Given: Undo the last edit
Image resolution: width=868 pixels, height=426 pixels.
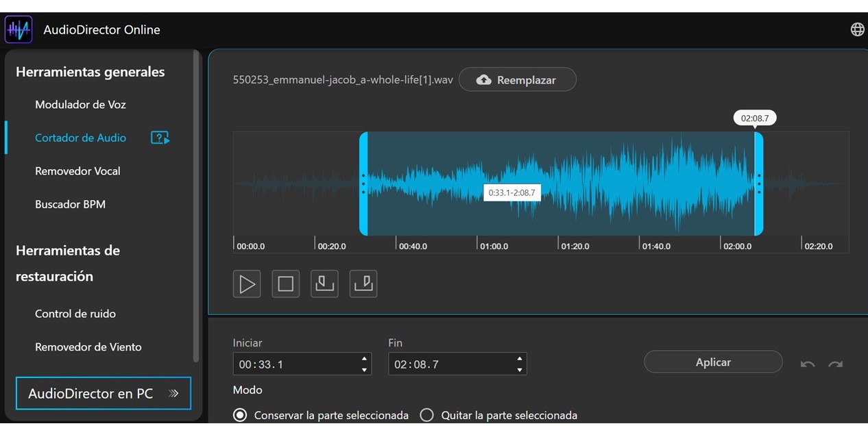Looking at the screenshot, I should pyautogui.click(x=808, y=364).
